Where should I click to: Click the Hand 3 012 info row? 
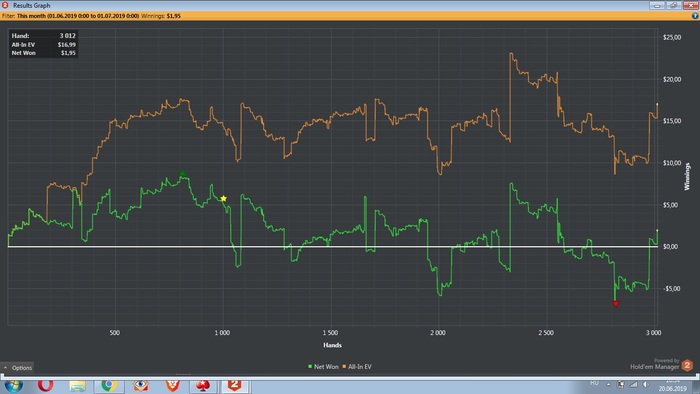click(x=43, y=36)
